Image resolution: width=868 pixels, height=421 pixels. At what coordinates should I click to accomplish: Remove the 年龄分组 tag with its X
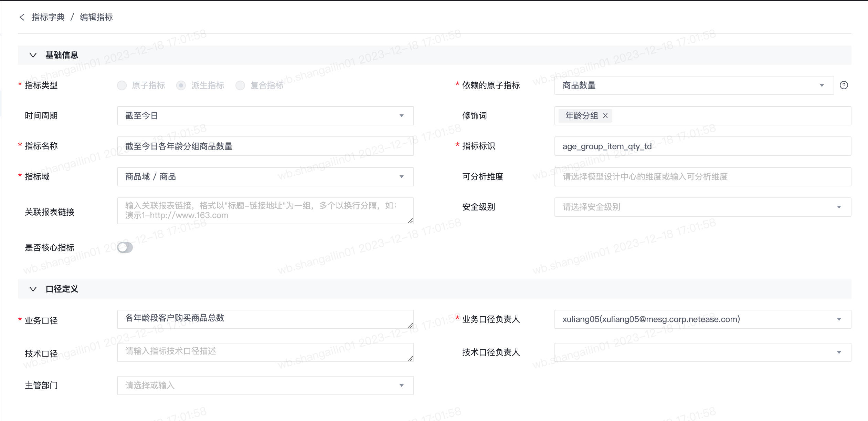(x=605, y=116)
